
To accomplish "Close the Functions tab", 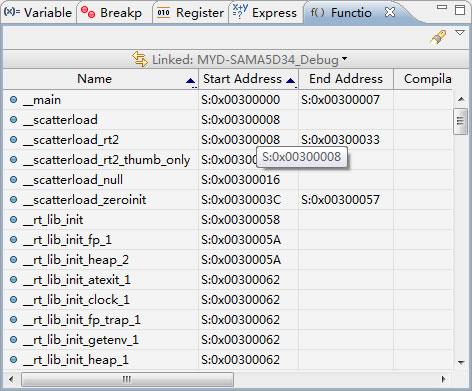I will point(390,12).
